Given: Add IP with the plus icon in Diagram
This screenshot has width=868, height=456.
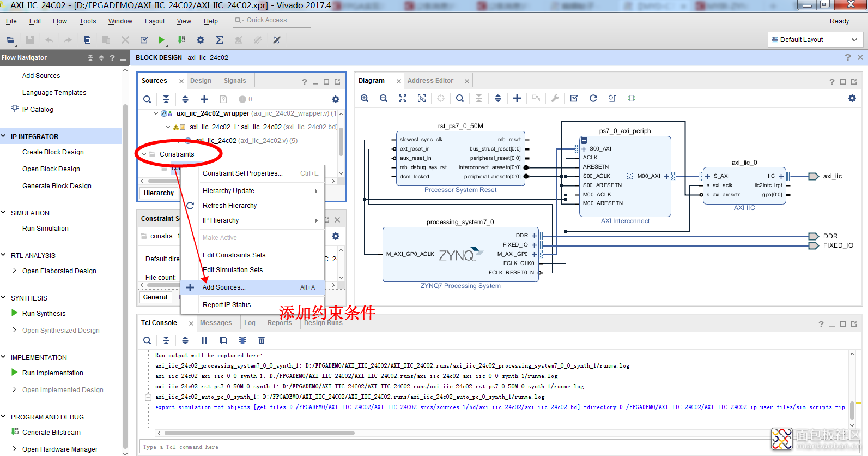Looking at the screenshot, I should click(517, 98).
